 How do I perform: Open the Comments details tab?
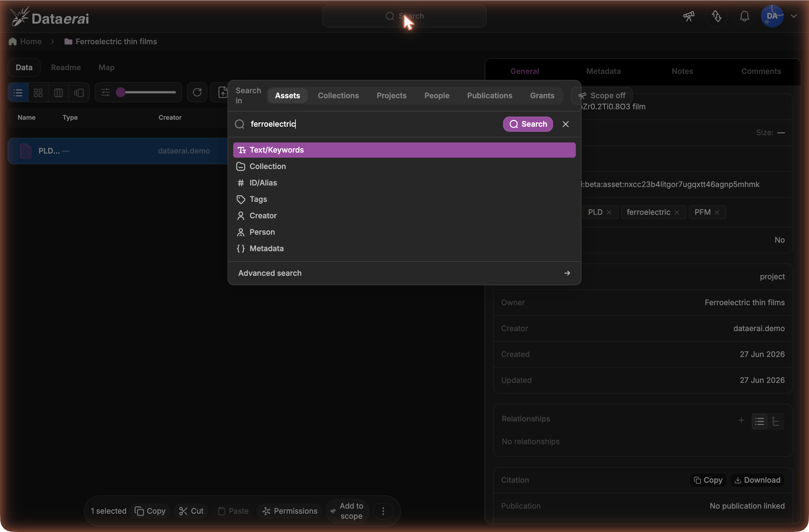click(x=761, y=71)
